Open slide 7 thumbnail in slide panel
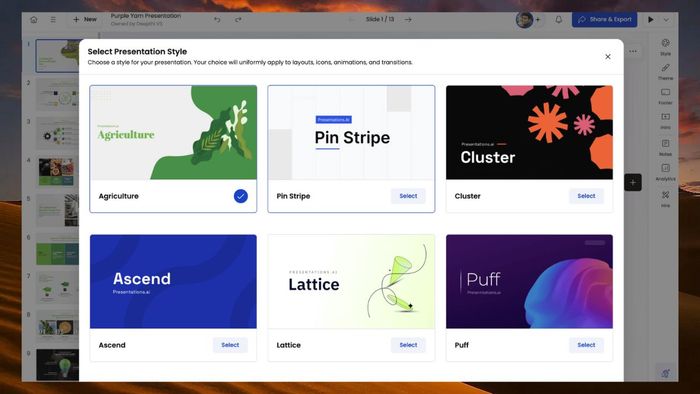Screen dimensions: 700x394 tap(58, 288)
